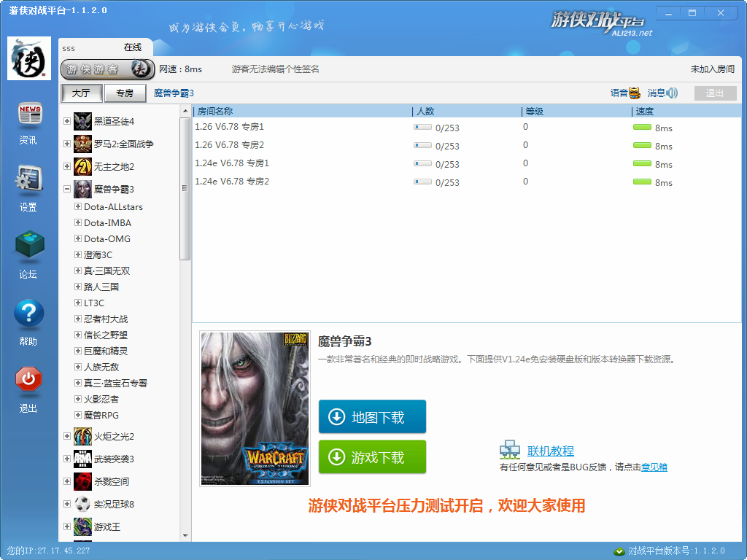The height and width of the screenshot is (560, 747).
Task: Toggle the 语音 voice icon
Action: coord(635,93)
